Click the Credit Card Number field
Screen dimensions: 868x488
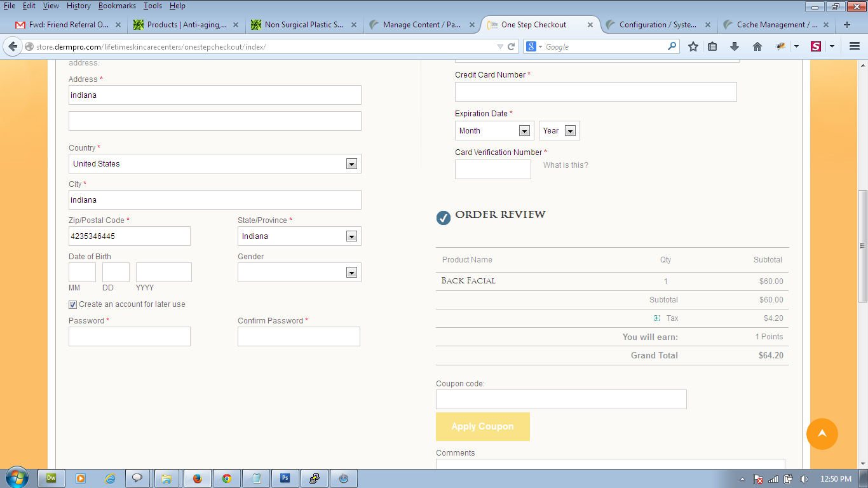595,92
